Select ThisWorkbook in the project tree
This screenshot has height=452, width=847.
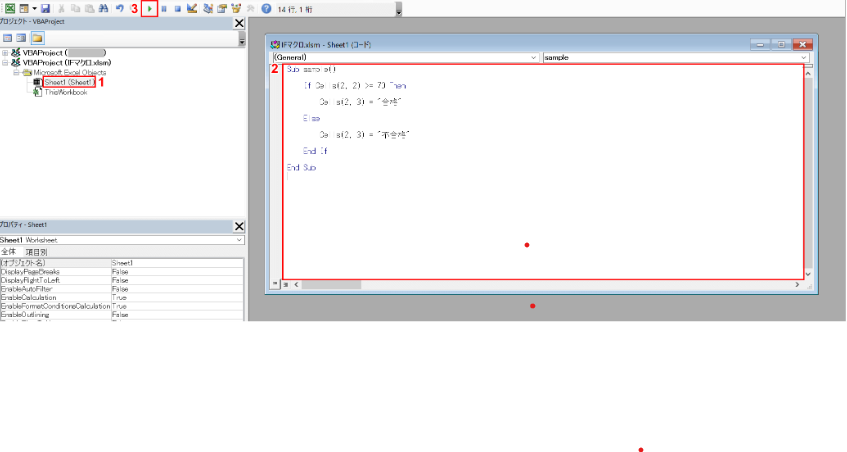click(x=65, y=92)
